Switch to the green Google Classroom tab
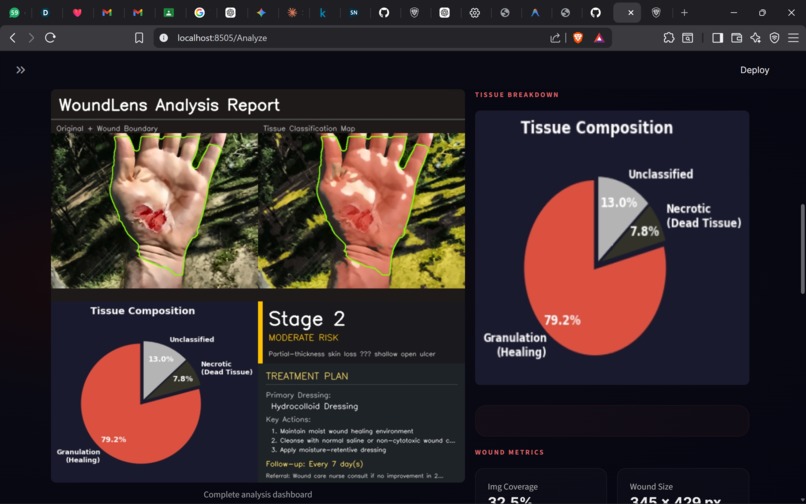The width and height of the screenshot is (806, 504). (x=169, y=13)
